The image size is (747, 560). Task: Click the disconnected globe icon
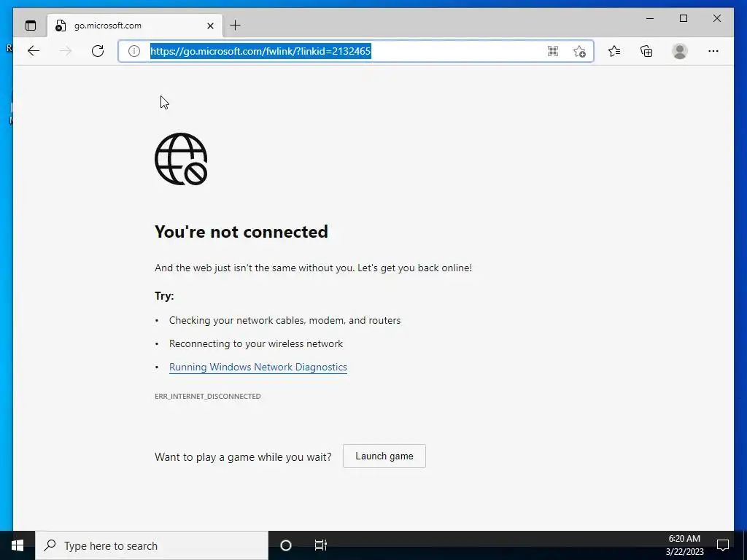181,159
